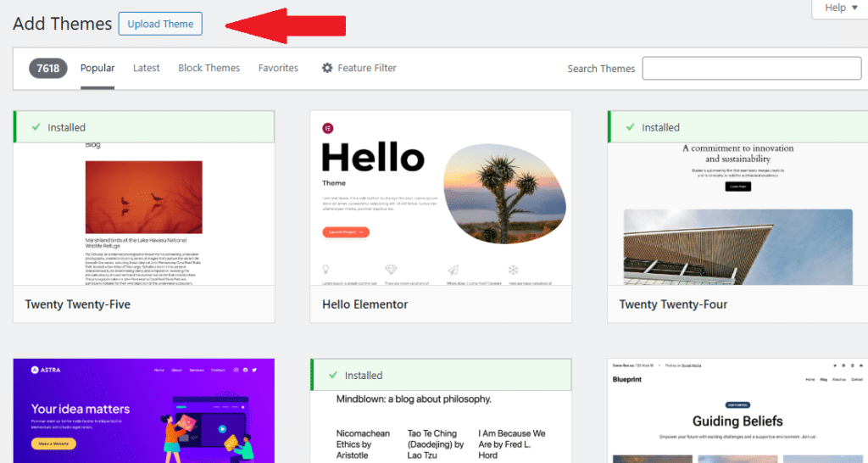
Task: Click Make a Website button in Astra preview
Action: pyautogui.click(x=53, y=443)
